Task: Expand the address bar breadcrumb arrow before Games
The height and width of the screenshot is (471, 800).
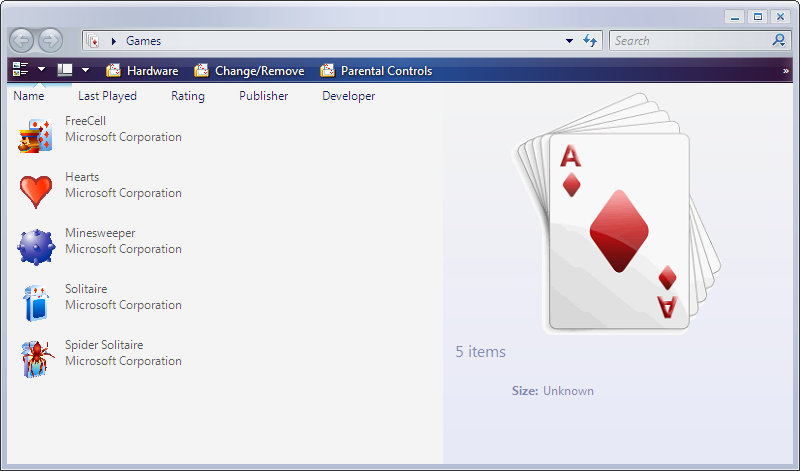Action: [114, 41]
